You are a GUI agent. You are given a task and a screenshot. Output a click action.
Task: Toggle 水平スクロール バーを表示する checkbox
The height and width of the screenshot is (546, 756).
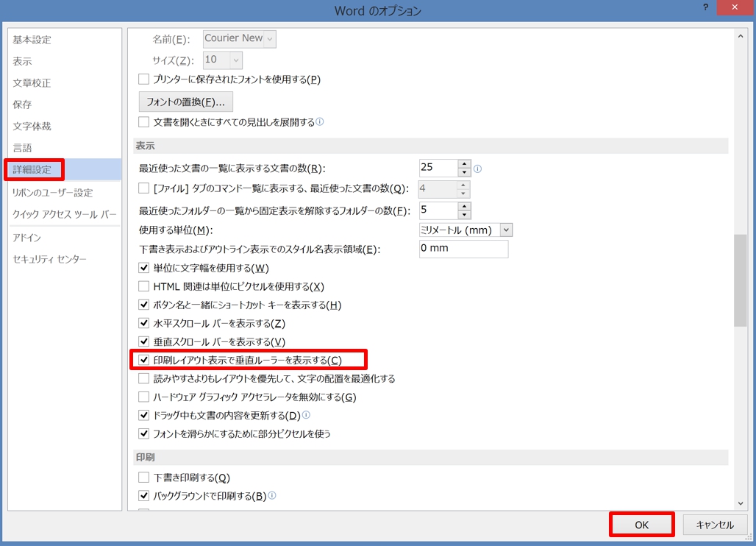point(143,323)
